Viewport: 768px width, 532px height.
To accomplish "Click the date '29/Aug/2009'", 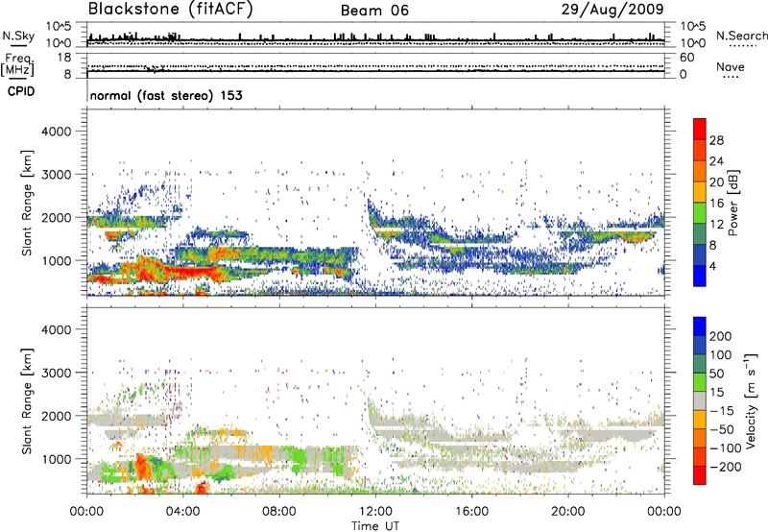I will point(612,9).
